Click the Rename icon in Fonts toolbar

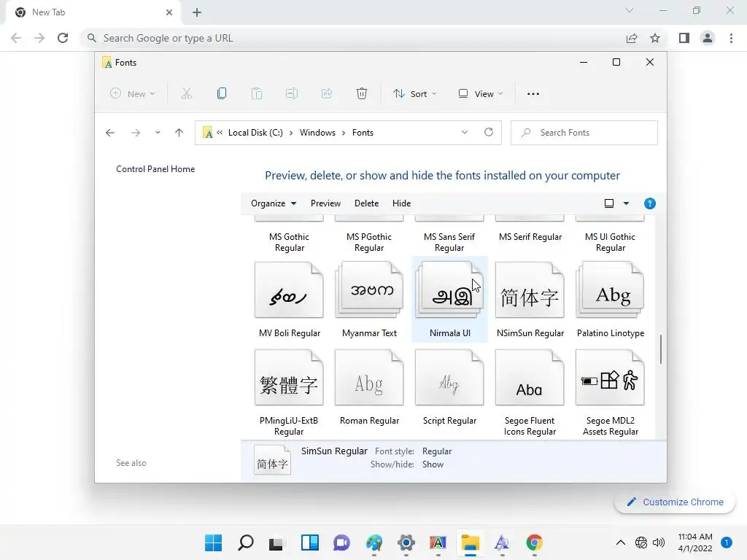point(292,94)
